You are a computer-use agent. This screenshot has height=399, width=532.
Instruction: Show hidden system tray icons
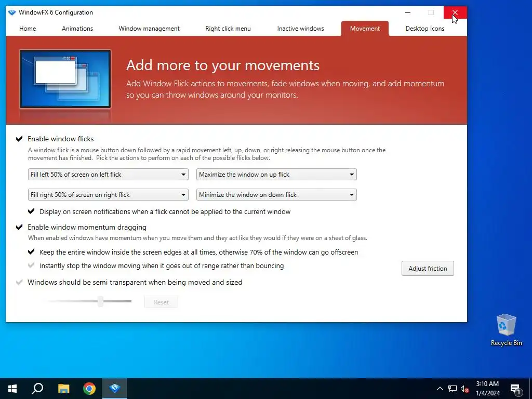pos(440,389)
